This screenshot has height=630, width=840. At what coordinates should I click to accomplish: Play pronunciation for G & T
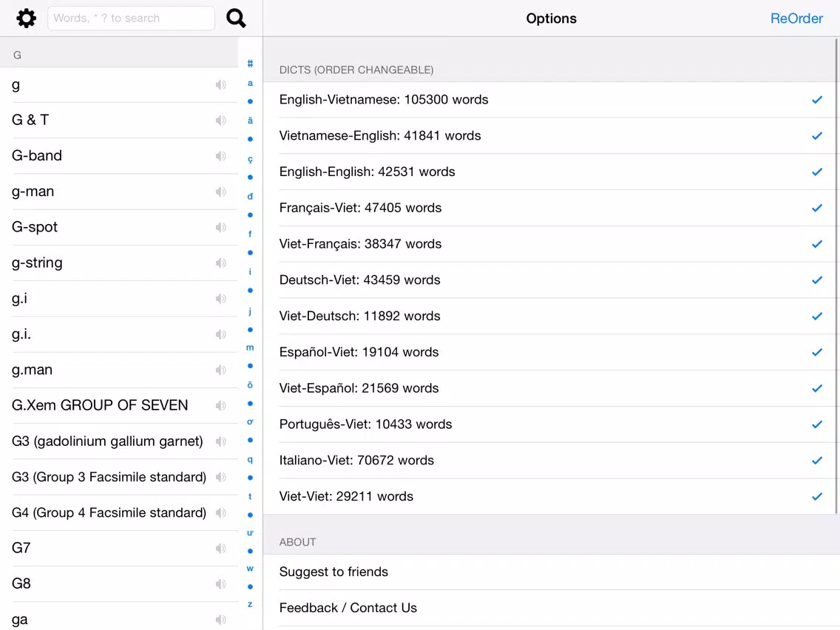click(x=220, y=120)
